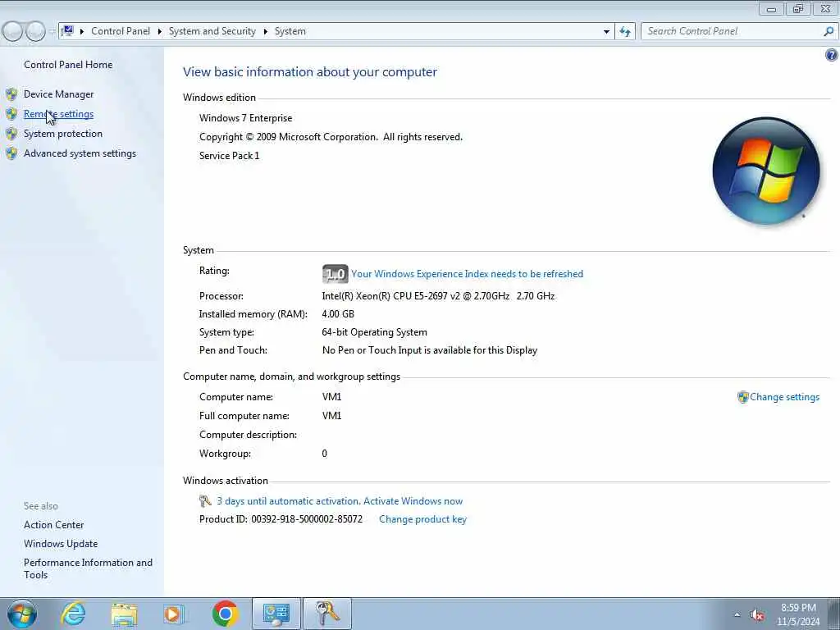840x630 pixels.
Task: Activate Windows now link
Action: (x=413, y=501)
